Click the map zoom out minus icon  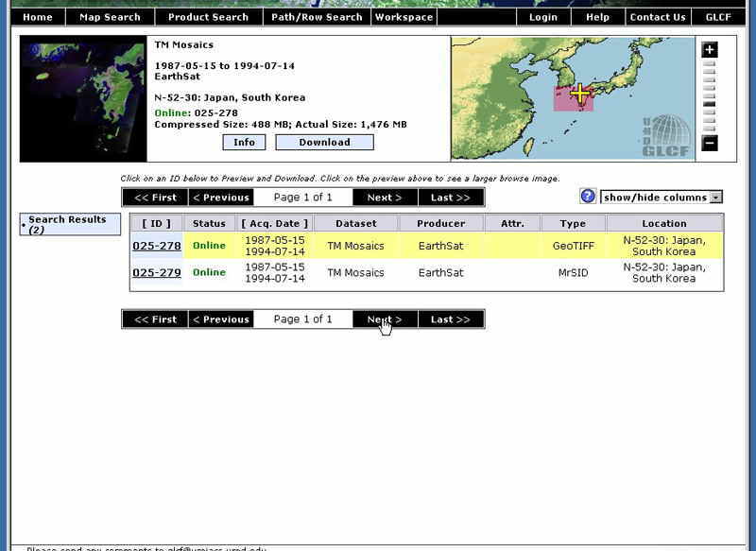point(710,144)
